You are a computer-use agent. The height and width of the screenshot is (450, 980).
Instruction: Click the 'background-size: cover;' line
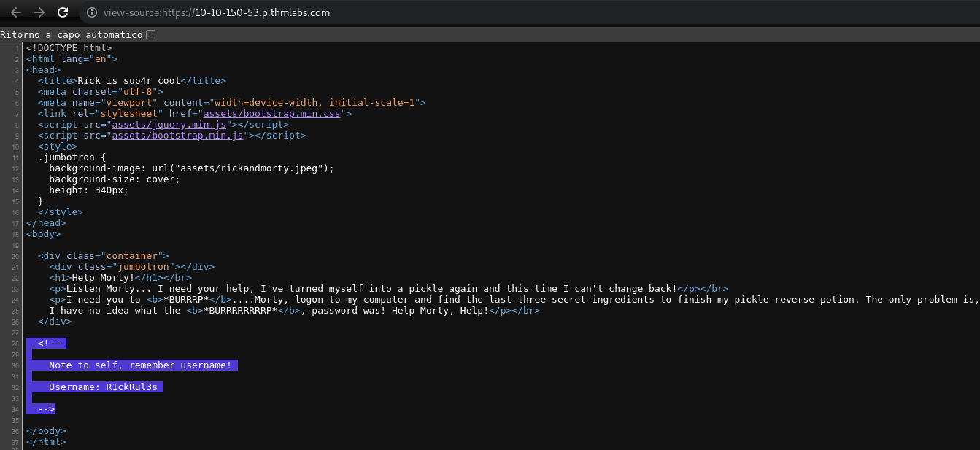(115, 179)
